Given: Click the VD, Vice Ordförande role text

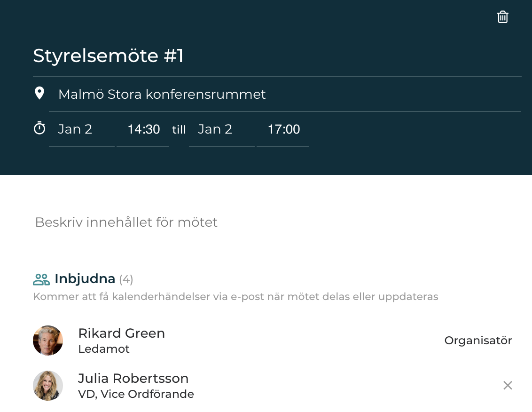Looking at the screenshot, I should click(x=136, y=394).
